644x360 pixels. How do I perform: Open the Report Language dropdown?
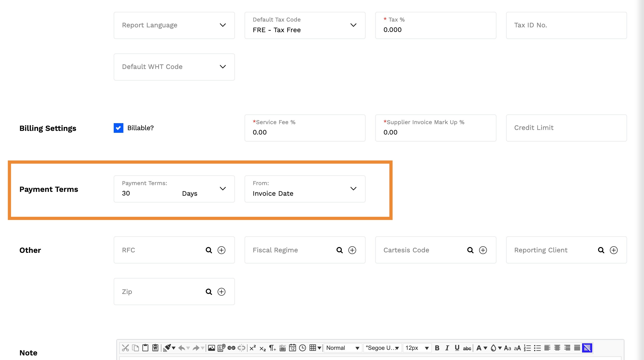[x=174, y=25]
